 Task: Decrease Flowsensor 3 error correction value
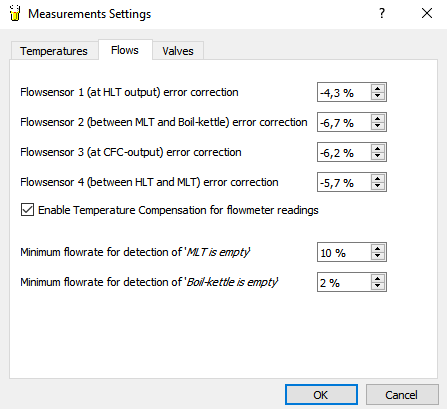(x=378, y=156)
